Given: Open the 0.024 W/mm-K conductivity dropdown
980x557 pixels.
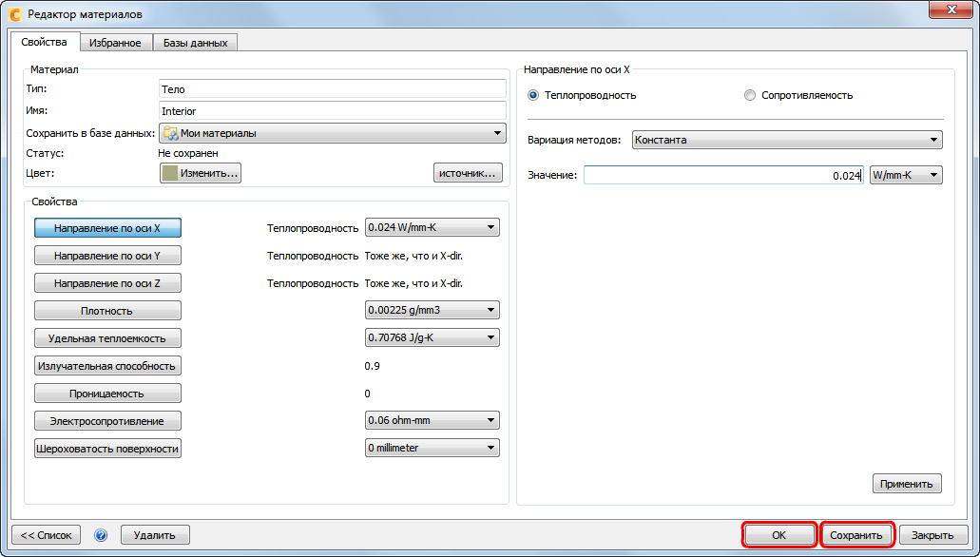Looking at the screenshot, I should click(432, 227).
